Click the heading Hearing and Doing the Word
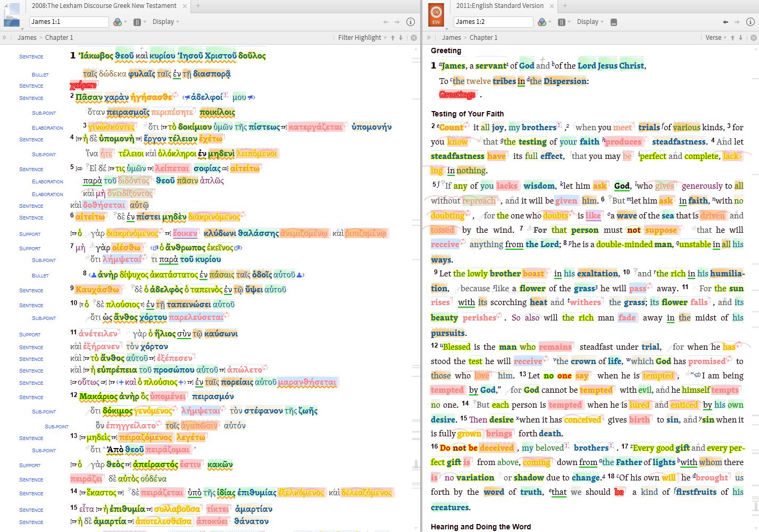The width and height of the screenshot is (759, 532). (x=481, y=527)
